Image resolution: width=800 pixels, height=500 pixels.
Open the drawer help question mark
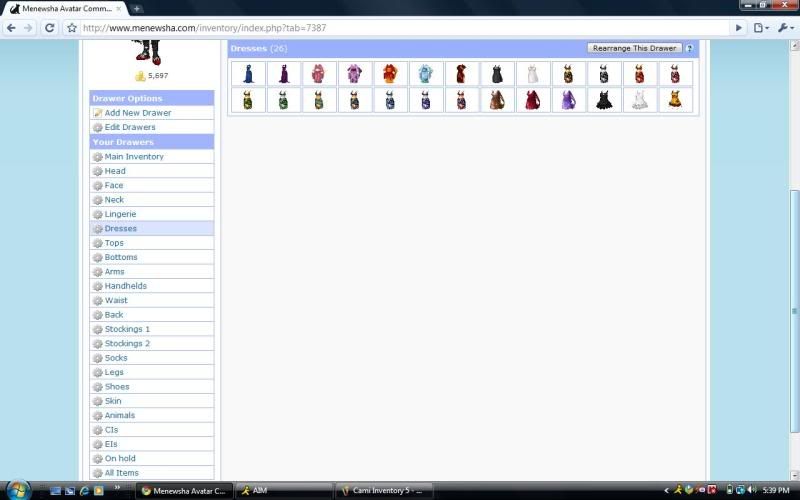point(689,48)
